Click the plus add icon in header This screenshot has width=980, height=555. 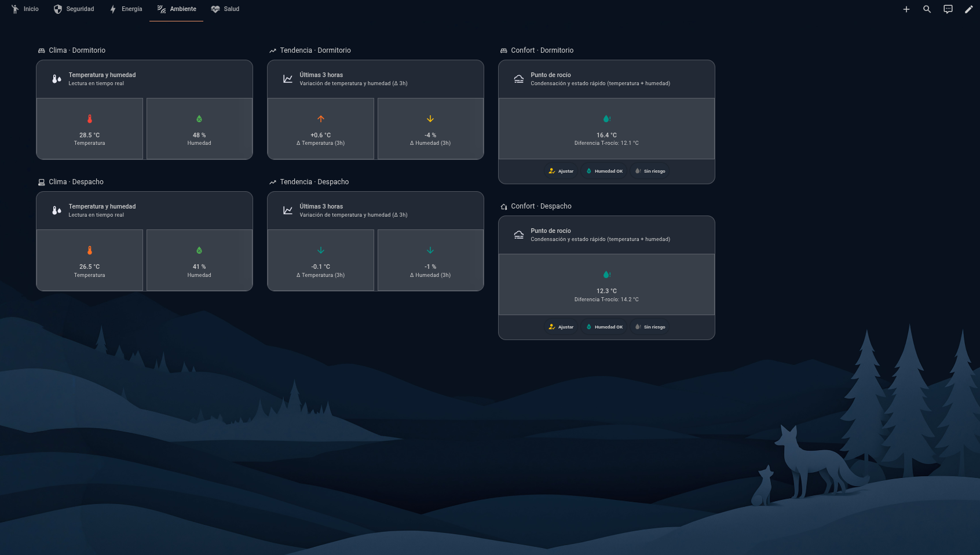(x=906, y=9)
